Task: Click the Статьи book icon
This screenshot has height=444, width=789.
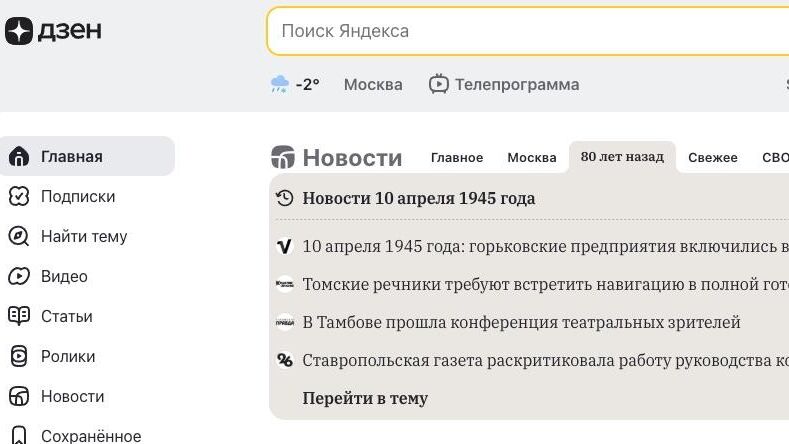Action: pyautogui.click(x=19, y=316)
